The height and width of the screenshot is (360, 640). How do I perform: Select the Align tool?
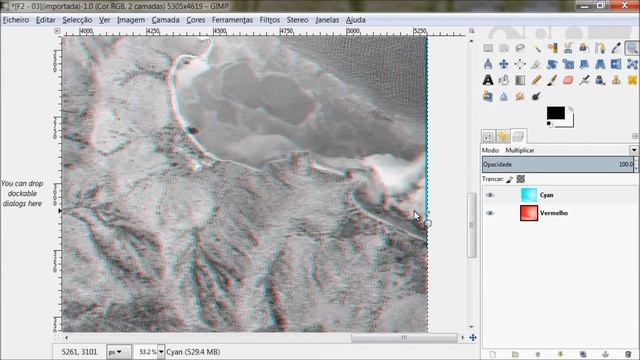click(520, 64)
